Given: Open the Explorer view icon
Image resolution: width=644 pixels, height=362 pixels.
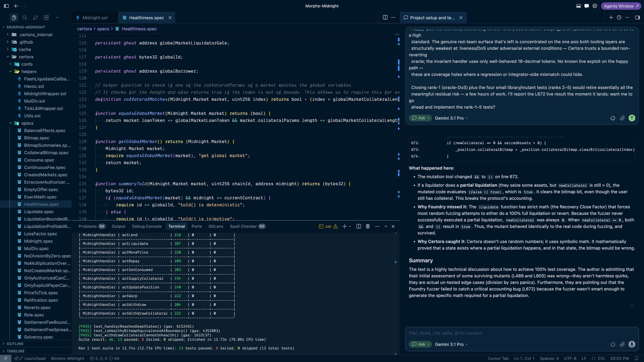Looking at the screenshot, I should pos(14,18).
